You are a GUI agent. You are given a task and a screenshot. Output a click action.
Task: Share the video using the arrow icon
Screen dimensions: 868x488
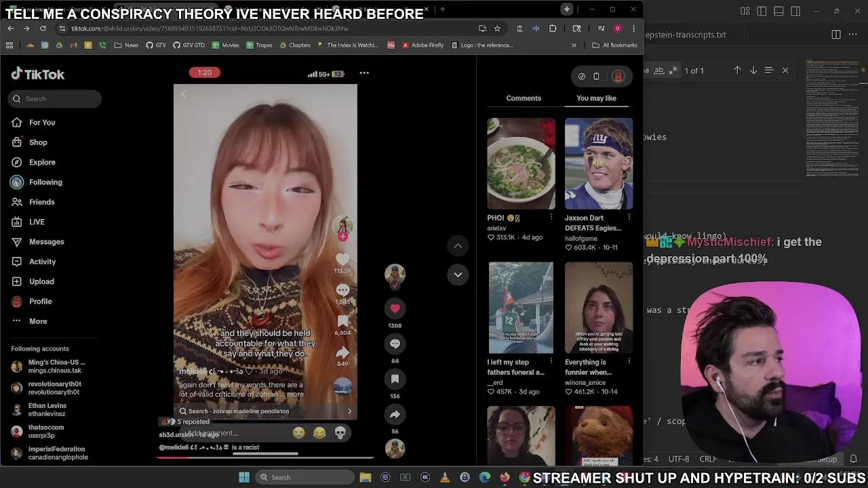pos(395,414)
